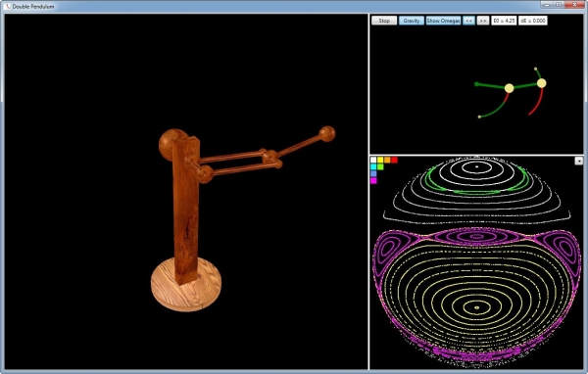Select the magenta color swatch
The width and height of the screenshot is (588, 374).
(x=373, y=180)
